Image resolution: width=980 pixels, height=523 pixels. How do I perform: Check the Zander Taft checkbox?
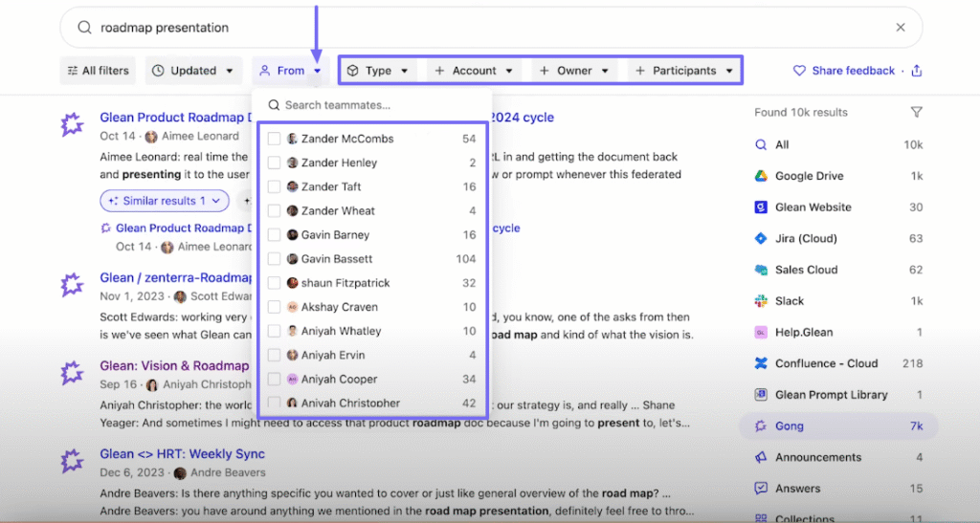click(274, 186)
